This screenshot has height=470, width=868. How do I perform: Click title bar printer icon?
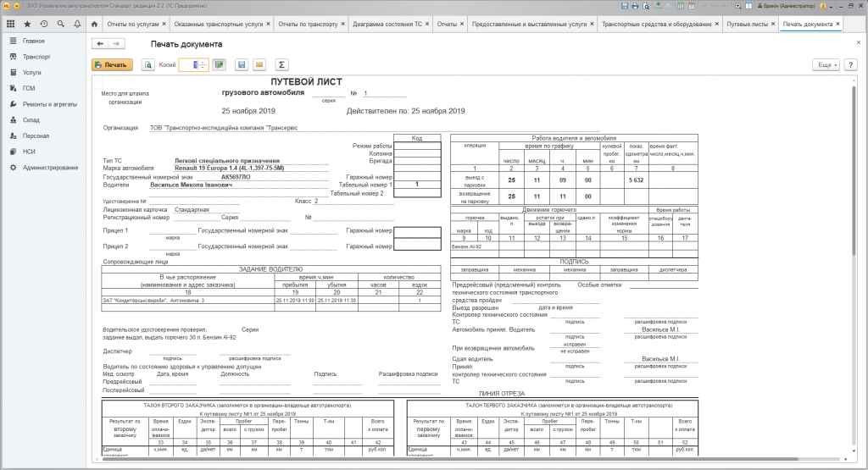pyautogui.click(x=635, y=6)
